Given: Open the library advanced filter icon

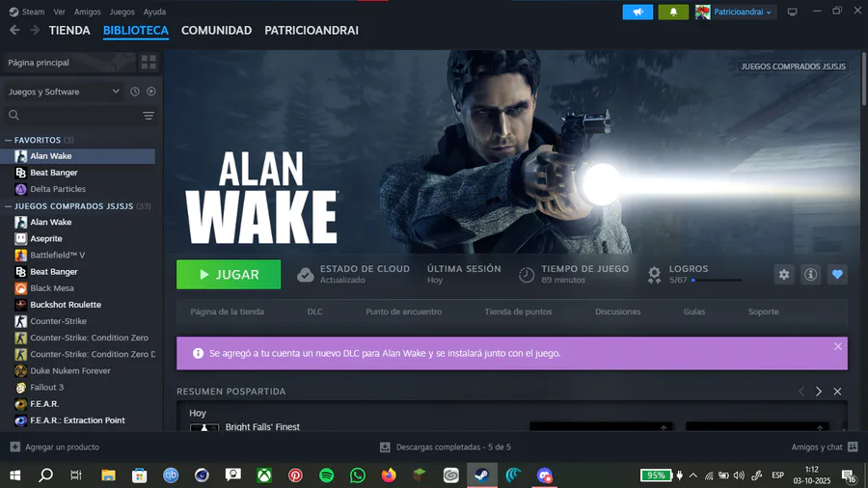Looking at the screenshot, I should click(149, 115).
